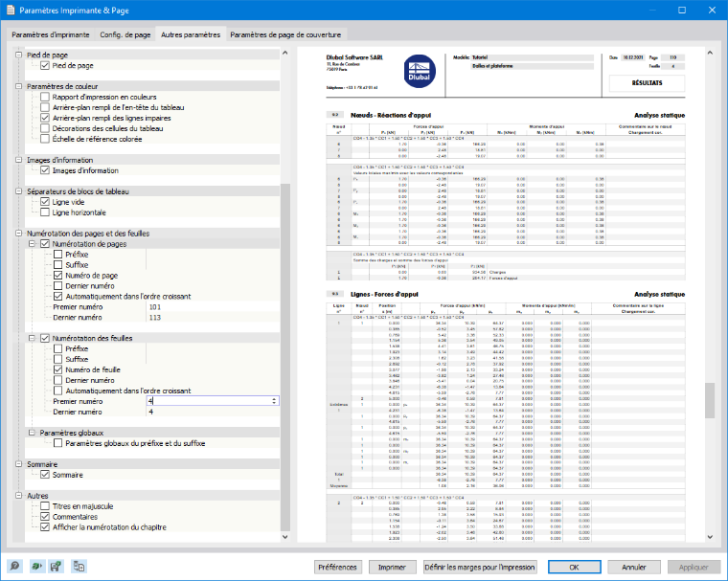Open the help icon at bottom left

15,566
